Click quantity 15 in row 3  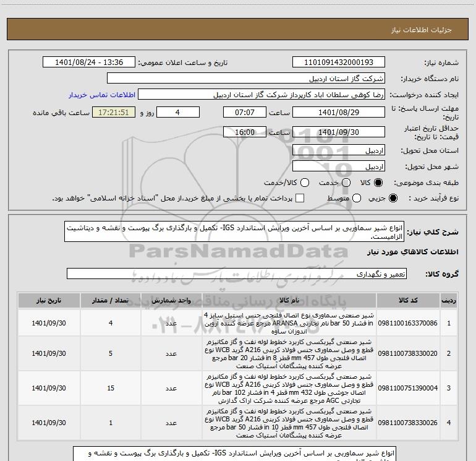point(111,388)
